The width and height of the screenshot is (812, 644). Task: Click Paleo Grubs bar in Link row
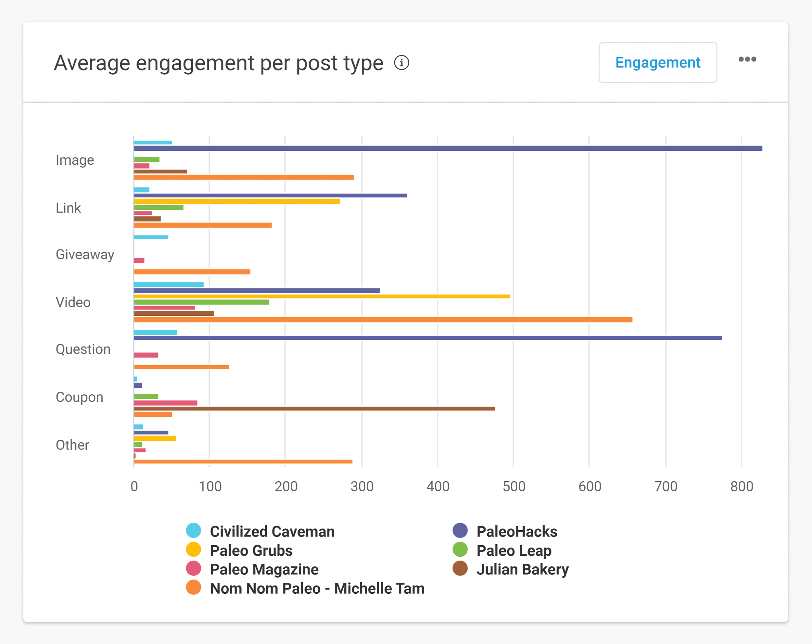(237, 201)
